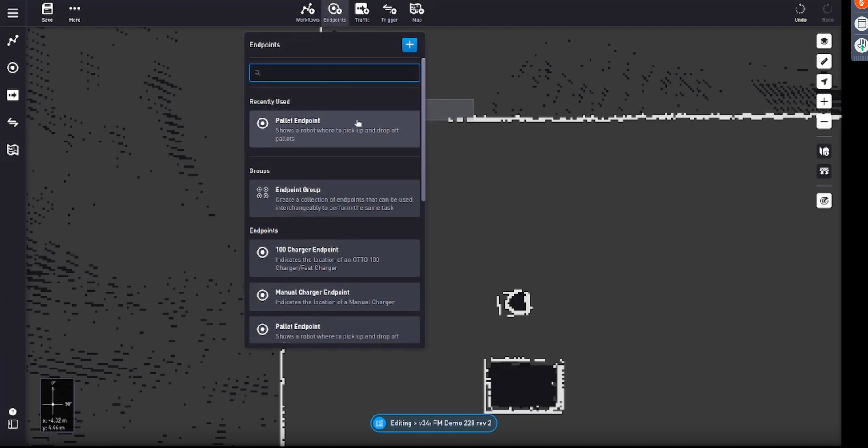Zoom out with the minus button
Screen dimensions: 868x448
click(824, 122)
